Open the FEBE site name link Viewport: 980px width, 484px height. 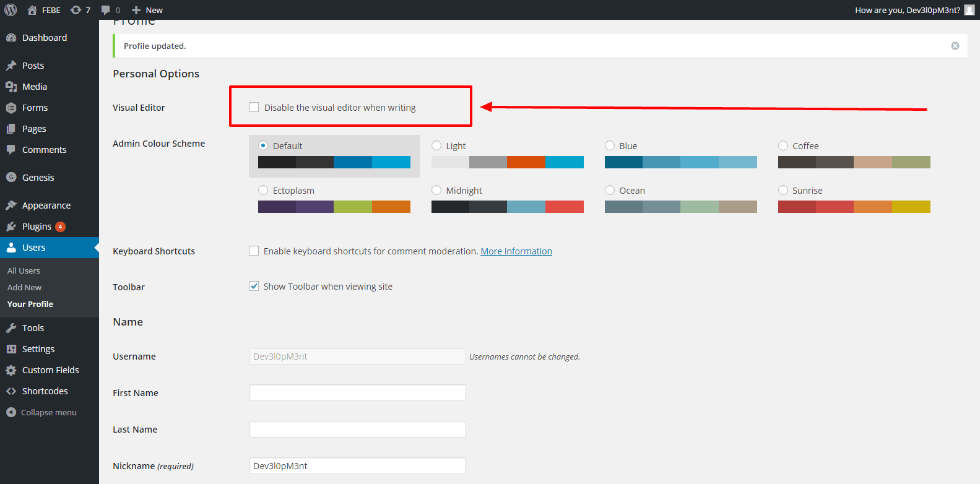[51, 10]
